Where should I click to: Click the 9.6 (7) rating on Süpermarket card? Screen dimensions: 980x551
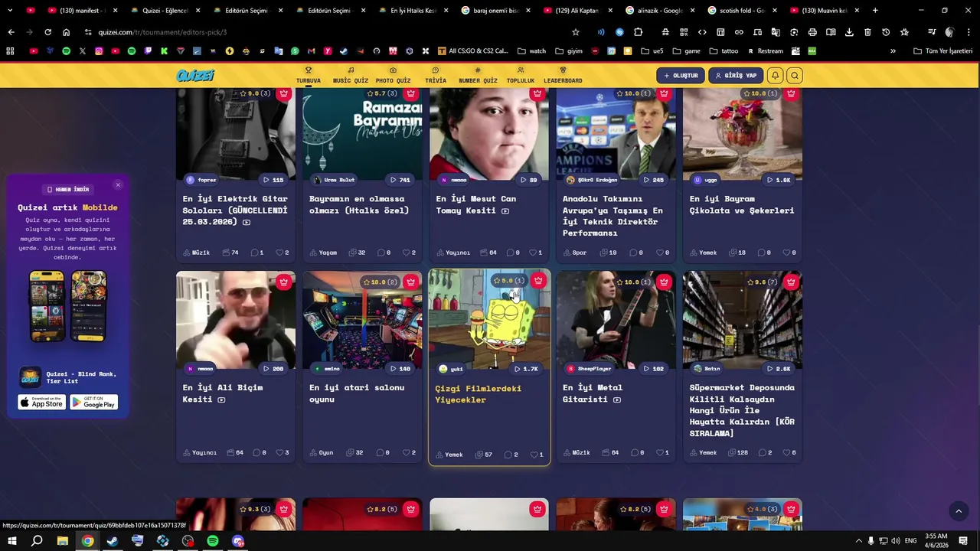762,282
